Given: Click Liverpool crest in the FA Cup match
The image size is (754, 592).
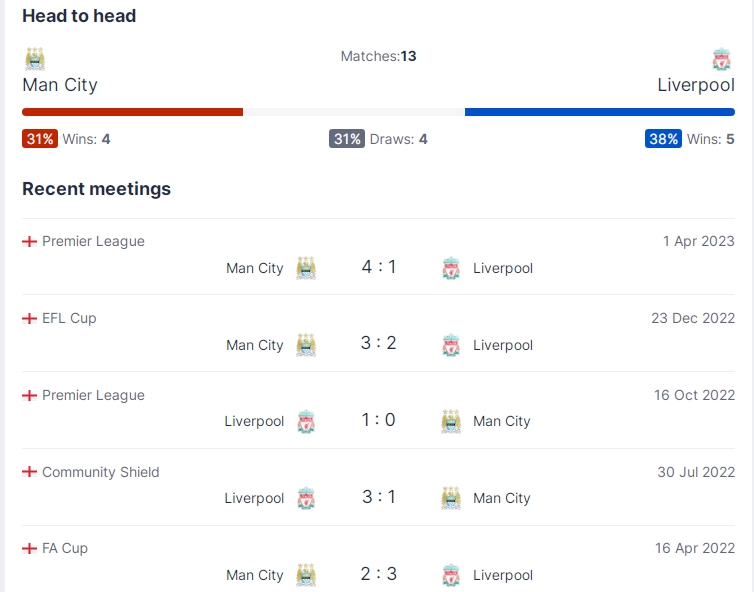Looking at the screenshot, I should [x=451, y=575].
